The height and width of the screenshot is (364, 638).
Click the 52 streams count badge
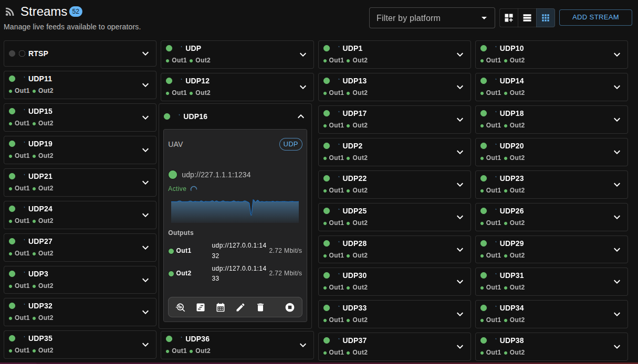76,12
